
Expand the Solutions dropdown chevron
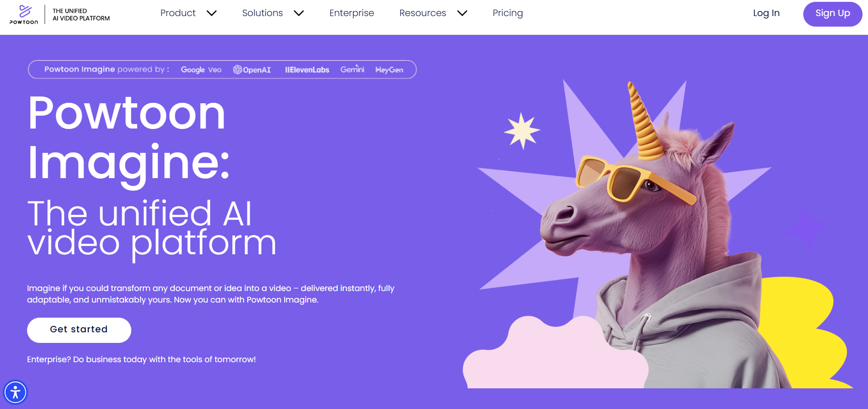299,13
